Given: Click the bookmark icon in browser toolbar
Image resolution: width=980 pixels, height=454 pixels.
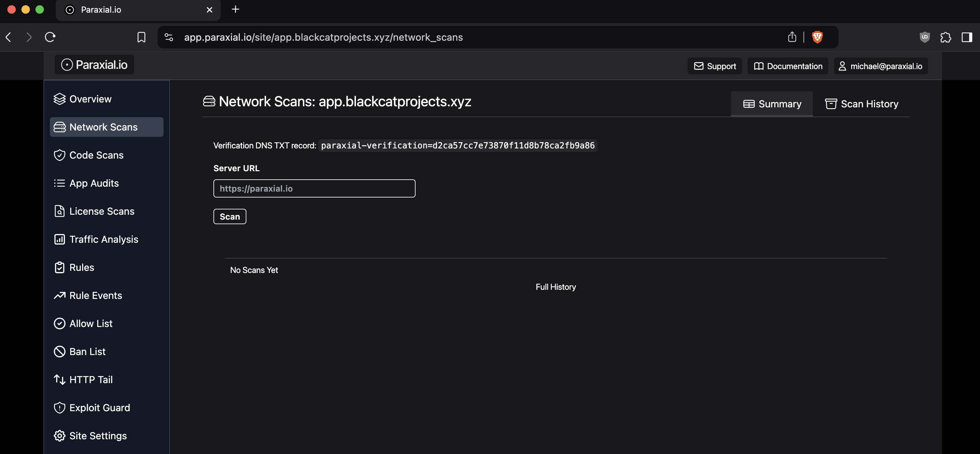Looking at the screenshot, I should pos(141,37).
